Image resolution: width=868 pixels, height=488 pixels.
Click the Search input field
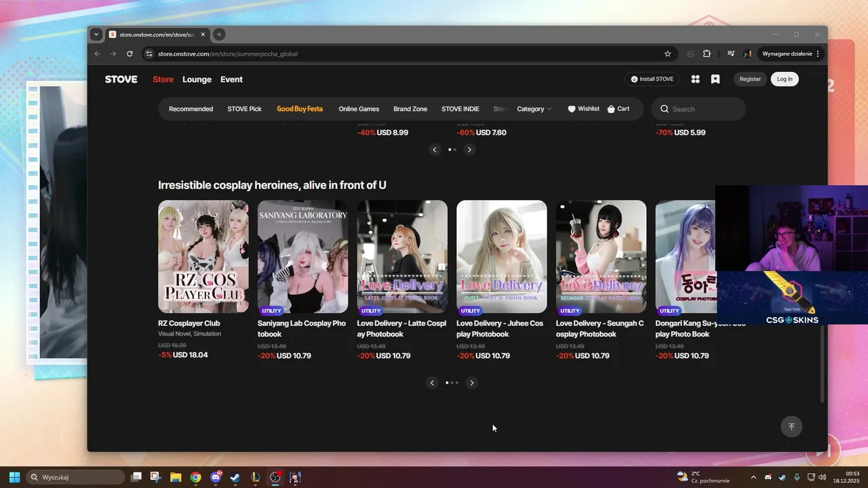click(x=698, y=109)
